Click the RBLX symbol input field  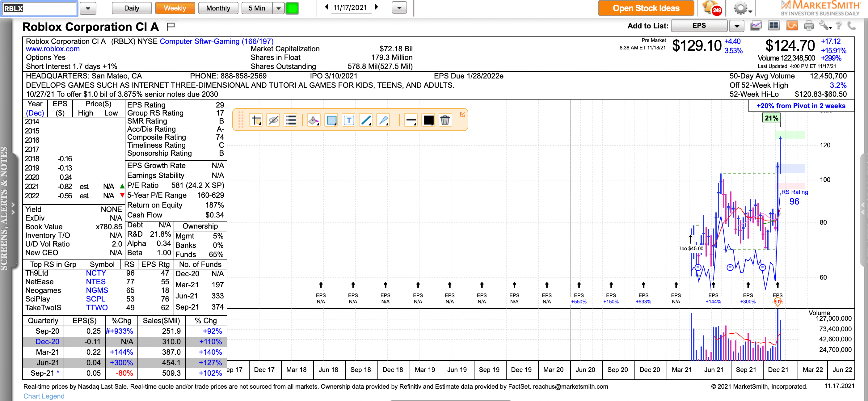tap(40, 8)
